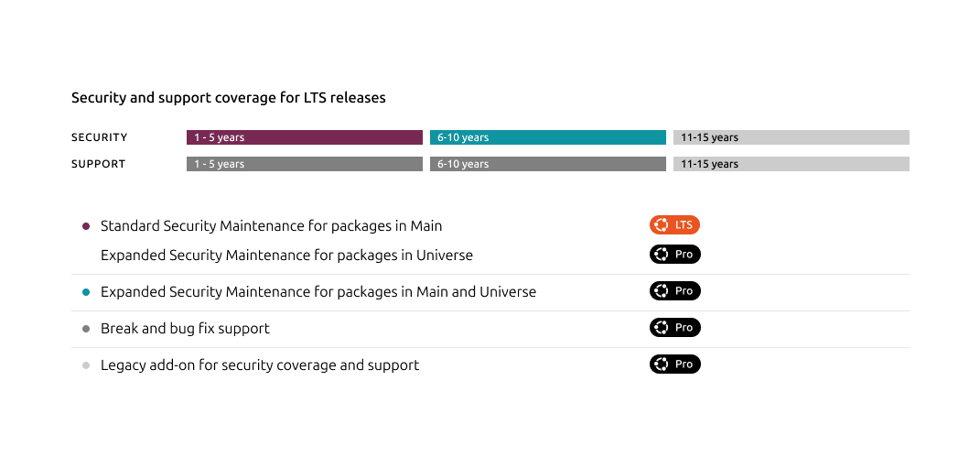980x468 pixels.
Task: Click the 11-15 years support bar
Action: 791,164
